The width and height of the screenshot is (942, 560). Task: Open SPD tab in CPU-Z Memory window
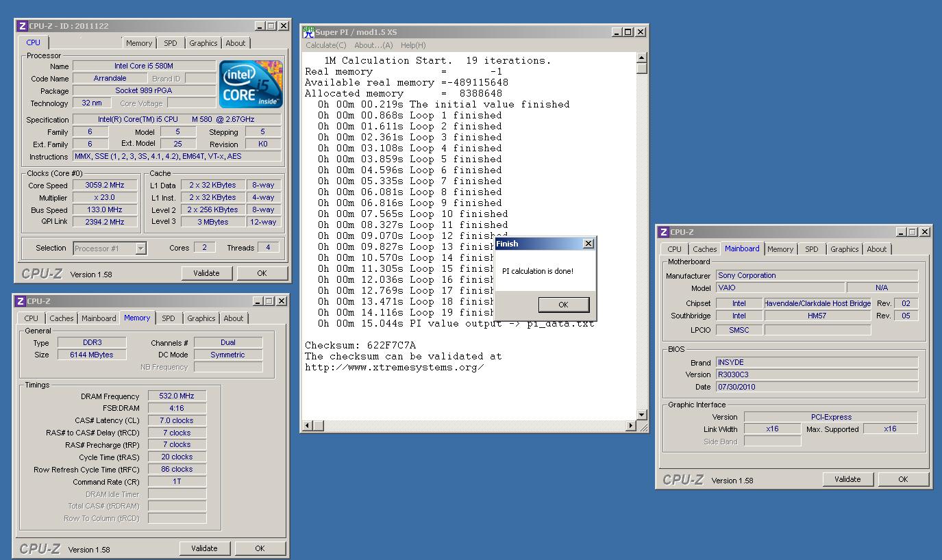[x=168, y=318]
